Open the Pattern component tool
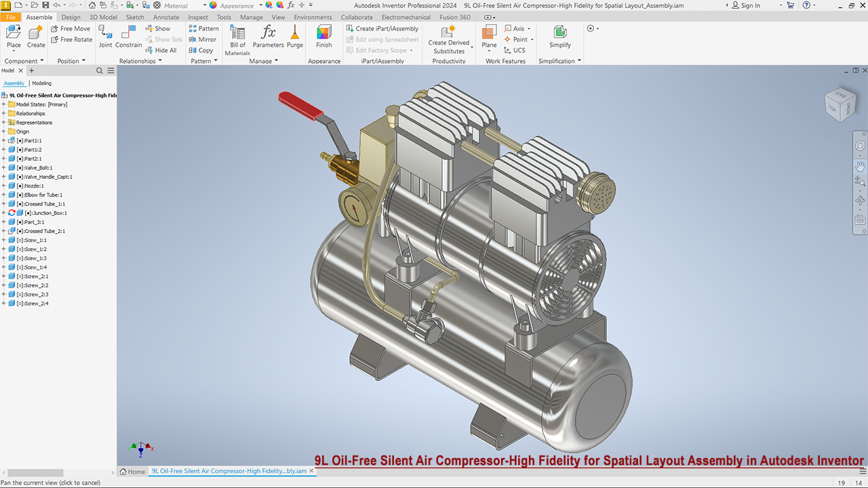The image size is (868, 488). (203, 28)
